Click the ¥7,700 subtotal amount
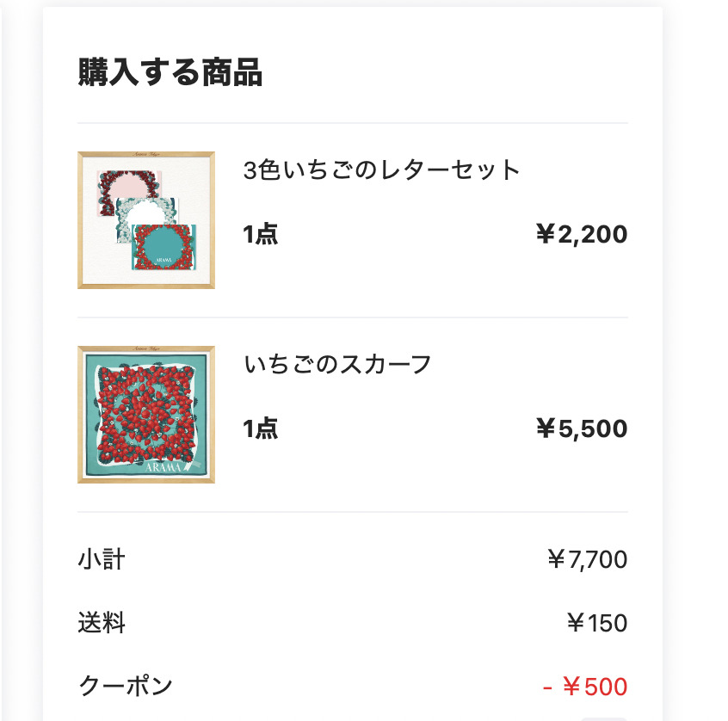Viewport: 728px width, 721px height. point(588,559)
